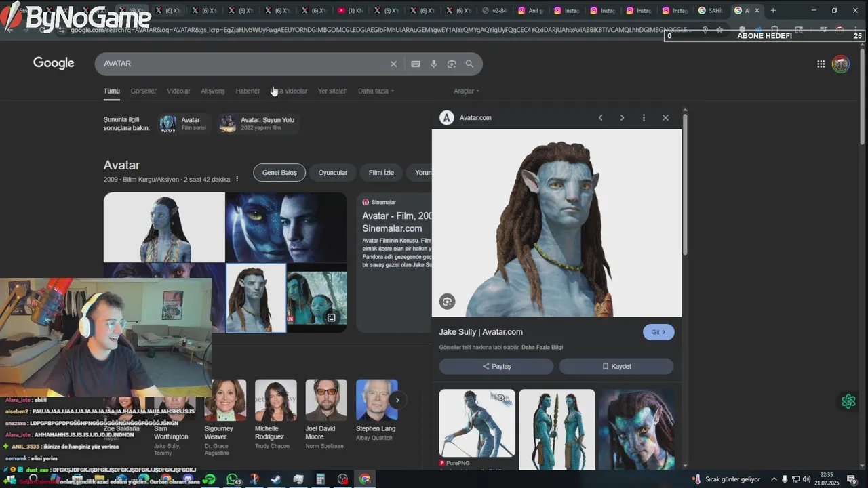Select the Genel Bakış chip
This screenshot has height=488, width=868.
[279, 172]
